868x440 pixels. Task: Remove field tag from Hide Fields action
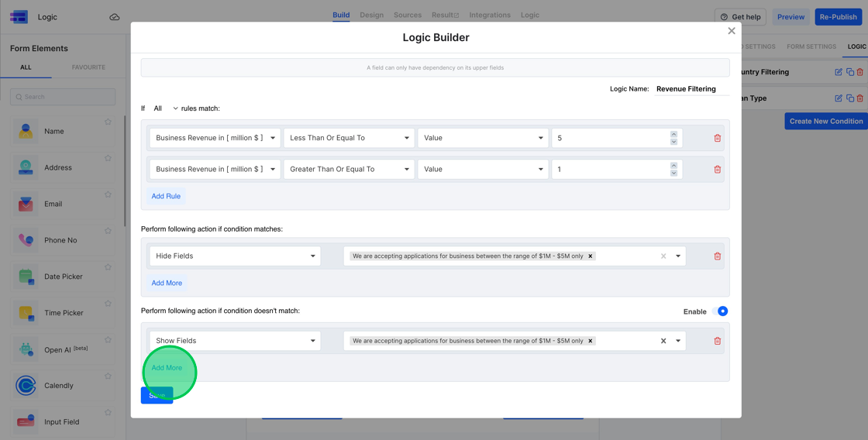coord(591,256)
